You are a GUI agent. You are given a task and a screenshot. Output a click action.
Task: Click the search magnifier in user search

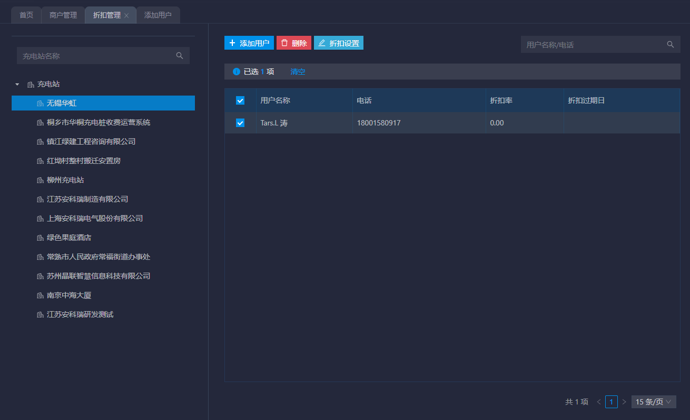[x=670, y=44]
